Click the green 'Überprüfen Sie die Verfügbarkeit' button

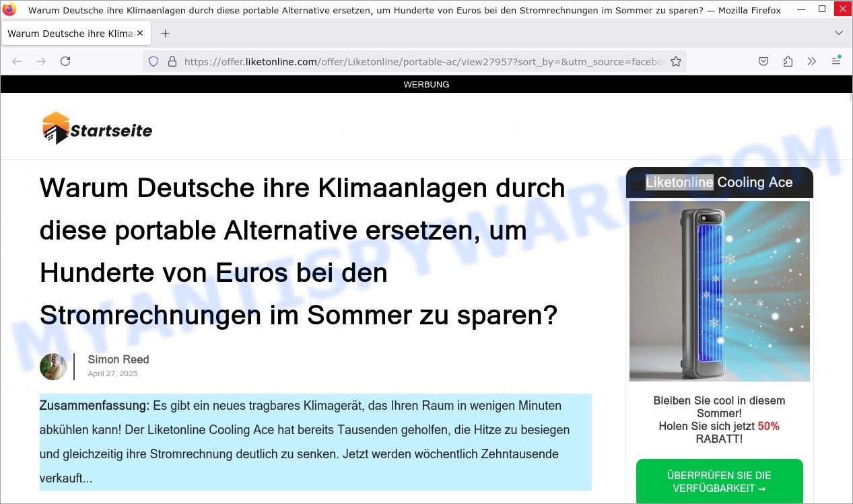point(720,482)
